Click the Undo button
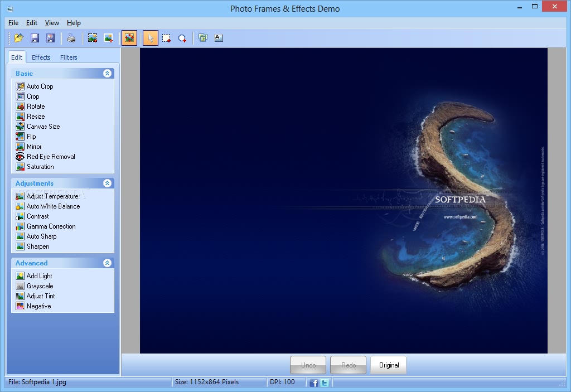The height and width of the screenshot is (392, 571). (x=308, y=365)
